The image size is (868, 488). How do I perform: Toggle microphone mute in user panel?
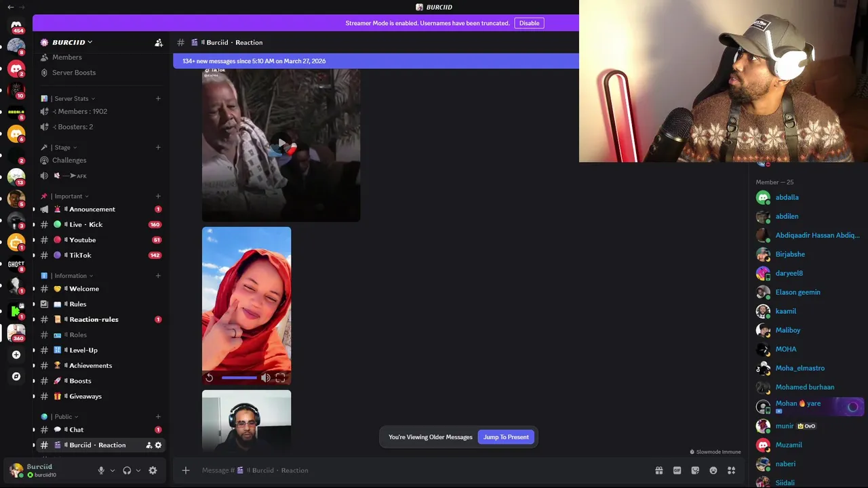pos(101,470)
